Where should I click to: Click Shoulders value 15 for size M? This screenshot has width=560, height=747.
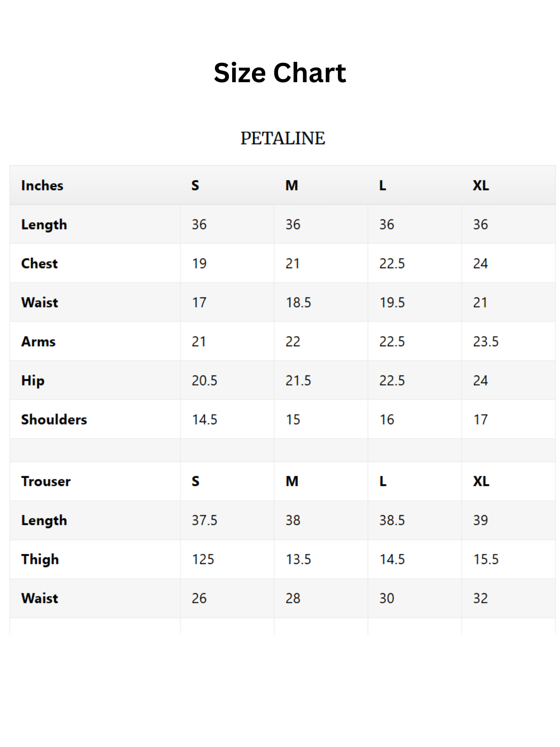tap(293, 419)
